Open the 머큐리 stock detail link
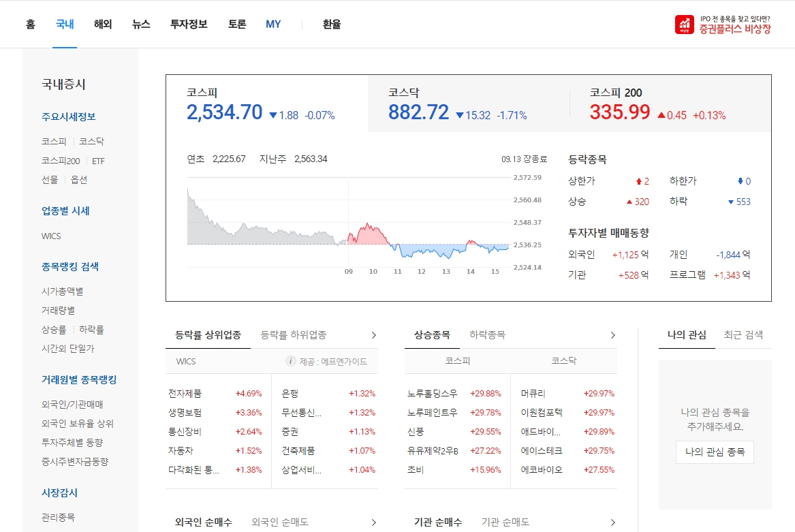Image resolution: width=795 pixels, height=532 pixels. tap(533, 393)
